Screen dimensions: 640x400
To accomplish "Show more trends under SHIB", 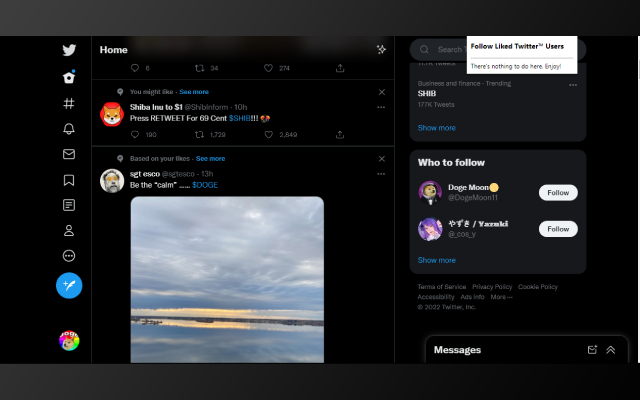I will click(x=437, y=128).
